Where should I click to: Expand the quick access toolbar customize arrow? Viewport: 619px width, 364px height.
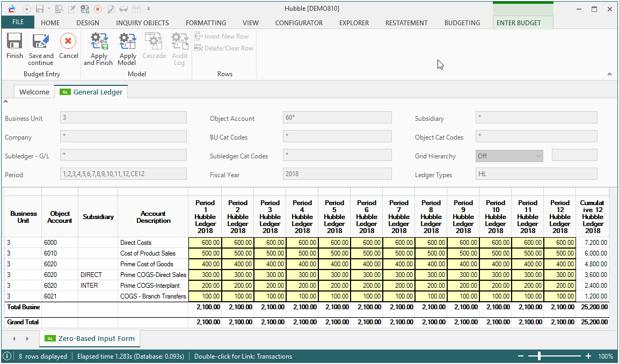coord(149,9)
